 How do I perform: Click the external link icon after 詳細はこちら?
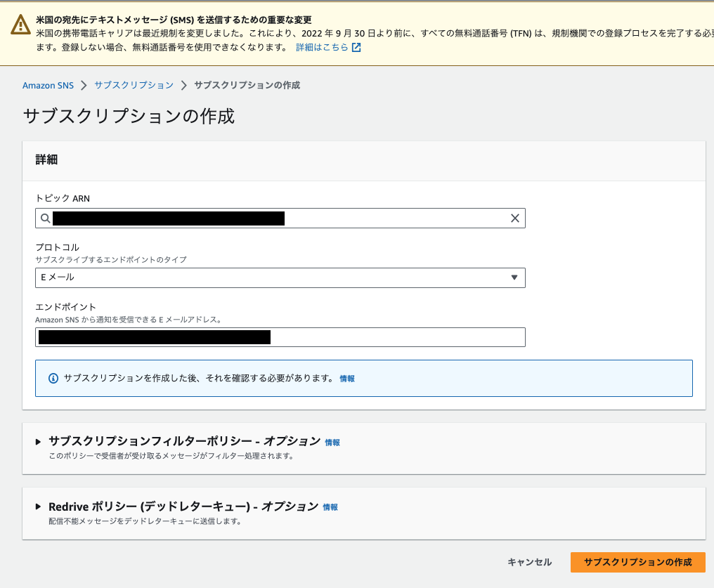[355, 46]
